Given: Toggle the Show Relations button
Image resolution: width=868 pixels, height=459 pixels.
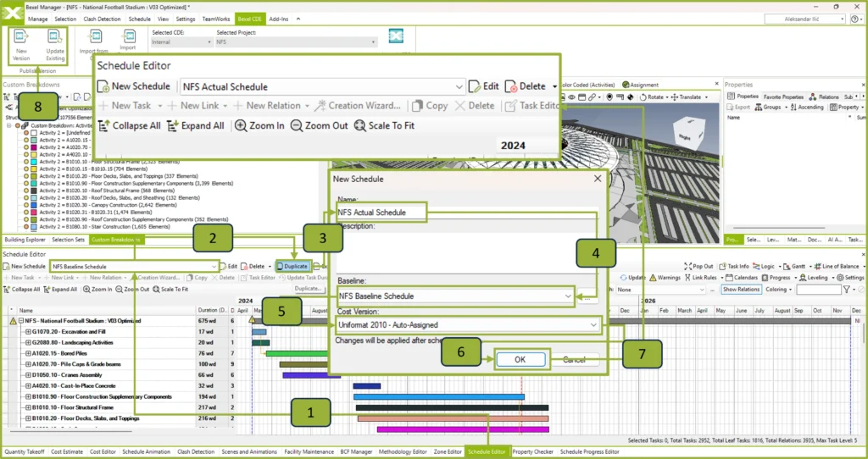Looking at the screenshot, I should (741, 290).
